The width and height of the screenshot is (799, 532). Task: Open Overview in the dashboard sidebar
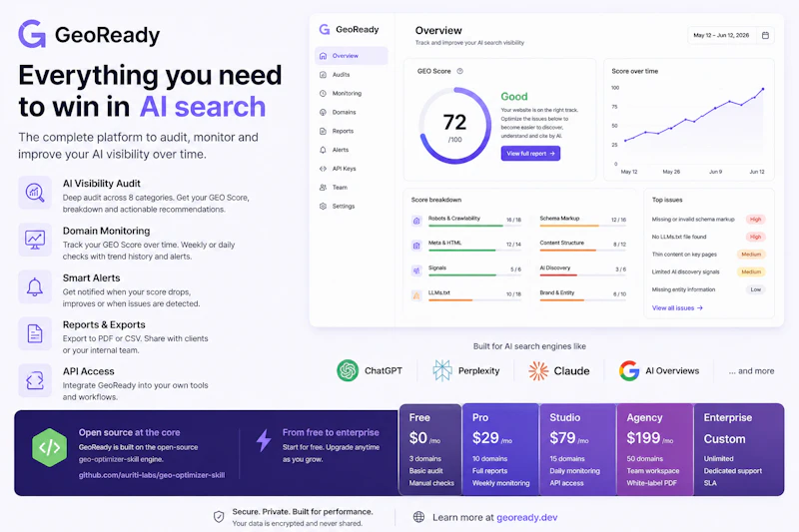[352, 56]
